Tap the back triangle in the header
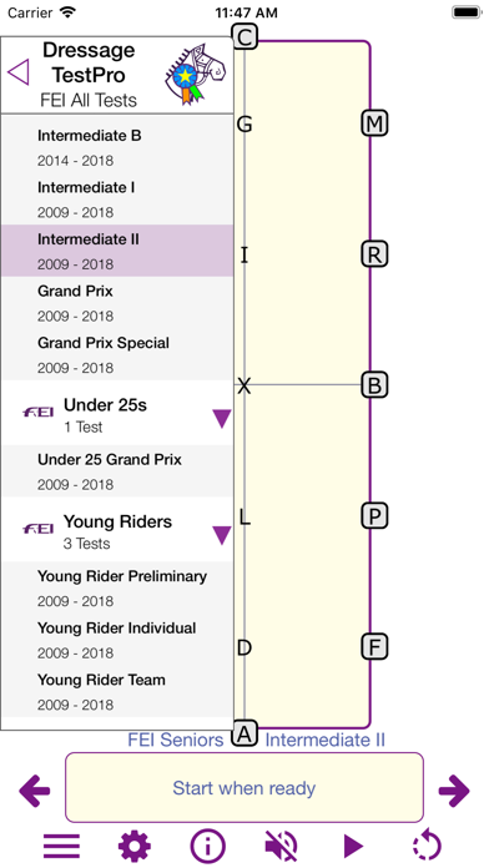Viewport: 489px width, 868px height. 19,72
